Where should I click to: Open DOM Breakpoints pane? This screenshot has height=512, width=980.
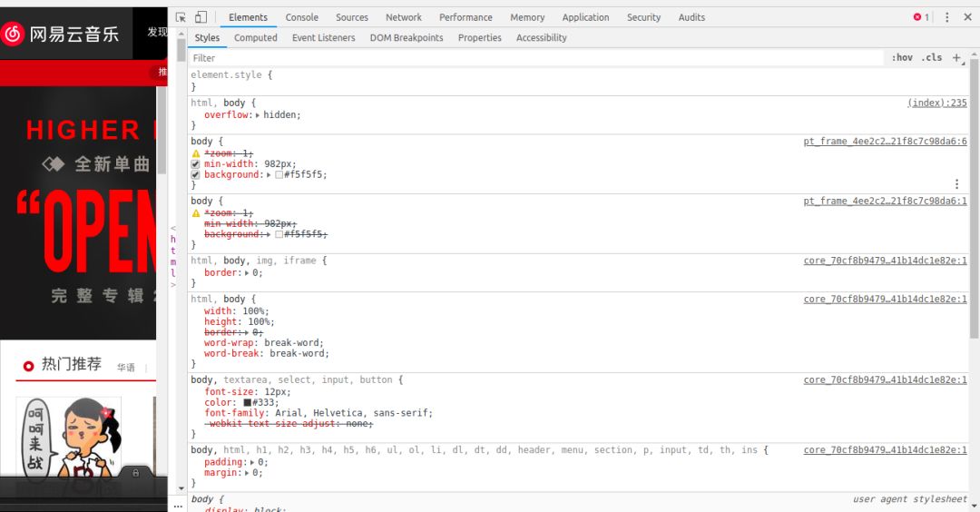407,38
